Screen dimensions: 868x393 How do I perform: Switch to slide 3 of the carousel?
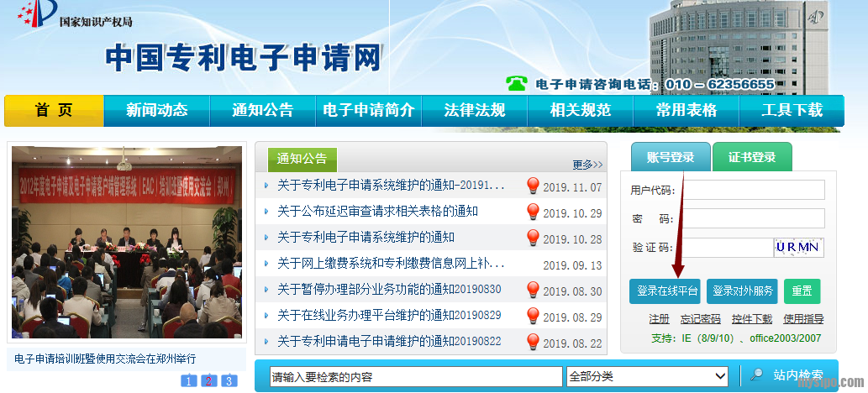tap(229, 381)
